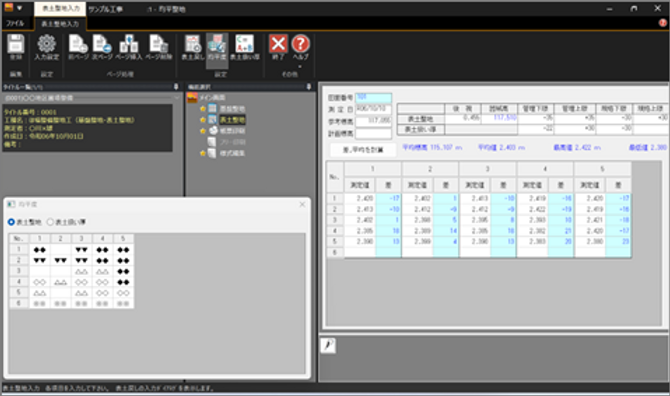Go to next page with 次ページ icon

102,44
